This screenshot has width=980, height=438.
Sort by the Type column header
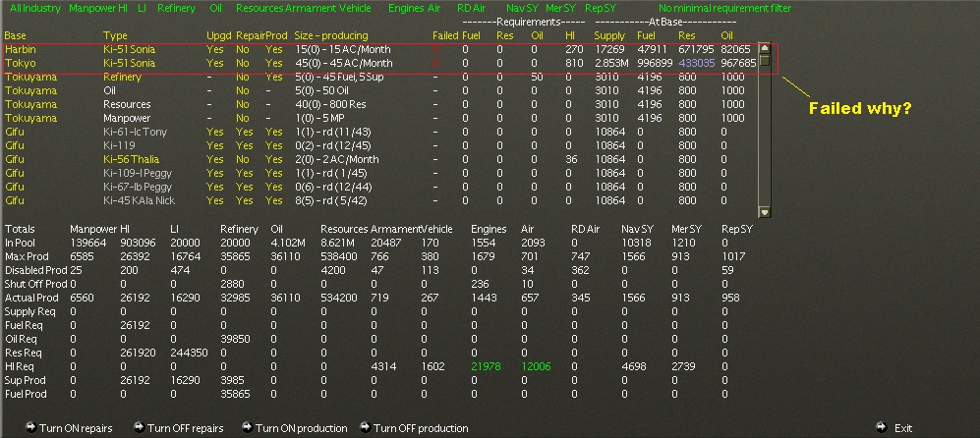point(115,35)
